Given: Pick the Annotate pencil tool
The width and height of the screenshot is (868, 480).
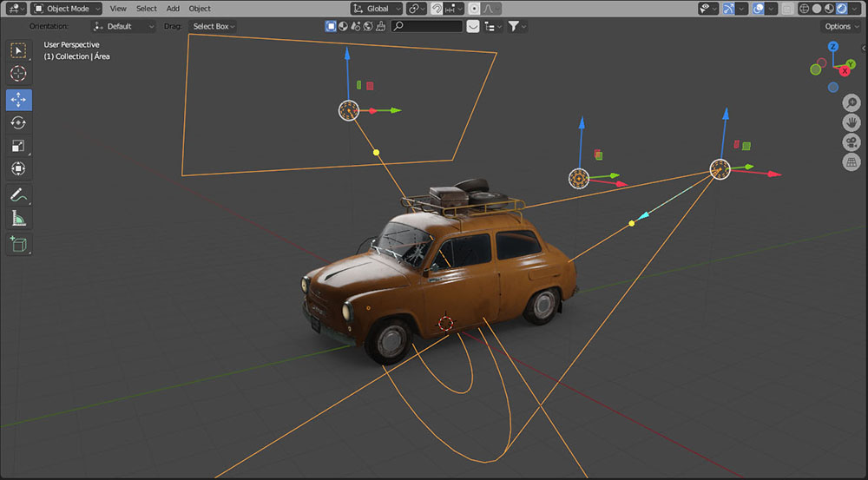Looking at the screenshot, I should coord(18,194).
